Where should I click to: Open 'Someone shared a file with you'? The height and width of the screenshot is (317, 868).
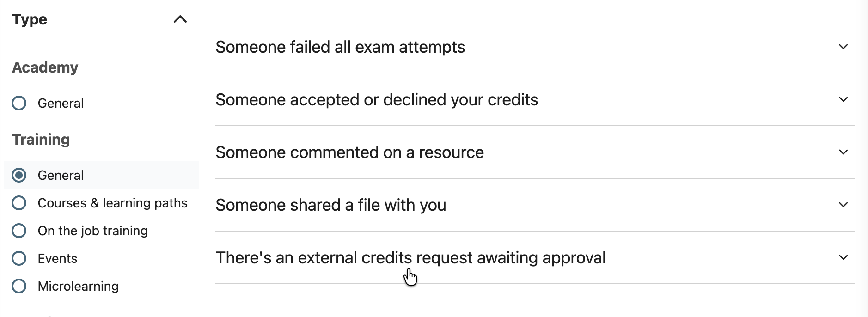click(331, 205)
